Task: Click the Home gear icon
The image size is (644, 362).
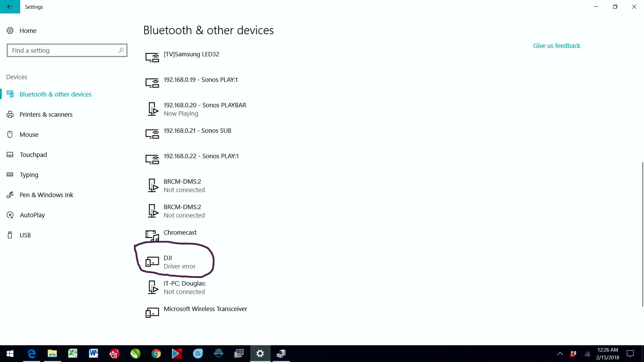Action: [10, 31]
